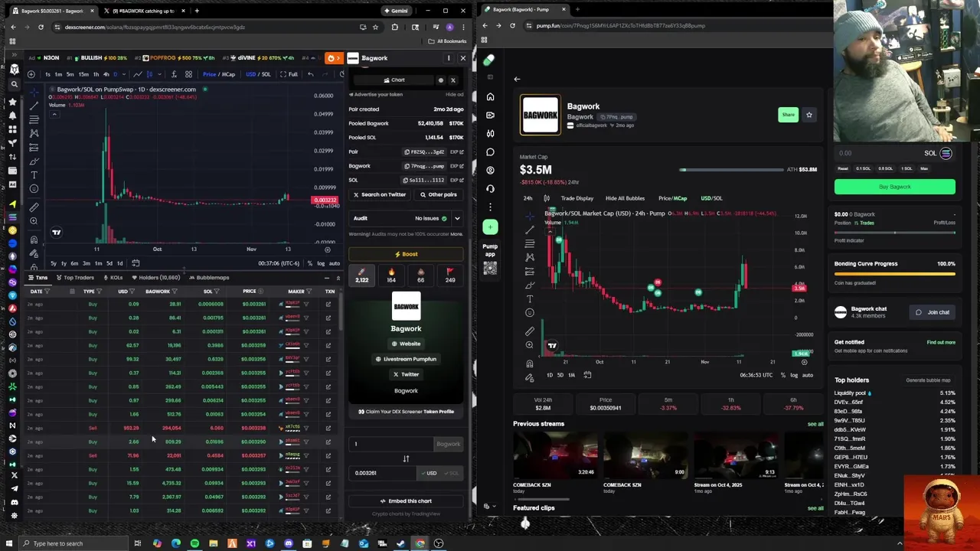Image resolution: width=980 pixels, height=551 pixels.
Task: Expand the transactions panel with the double-chevron
Action: (x=338, y=278)
